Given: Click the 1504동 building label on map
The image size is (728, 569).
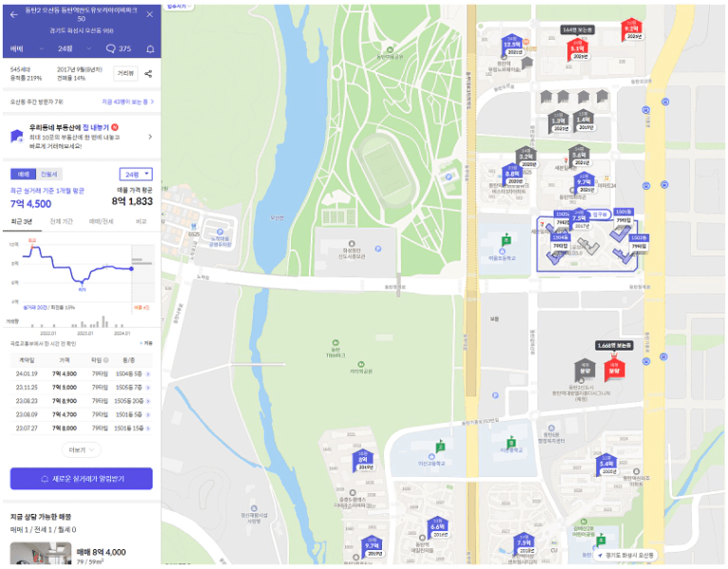Looking at the screenshot, I should pos(560,237).
